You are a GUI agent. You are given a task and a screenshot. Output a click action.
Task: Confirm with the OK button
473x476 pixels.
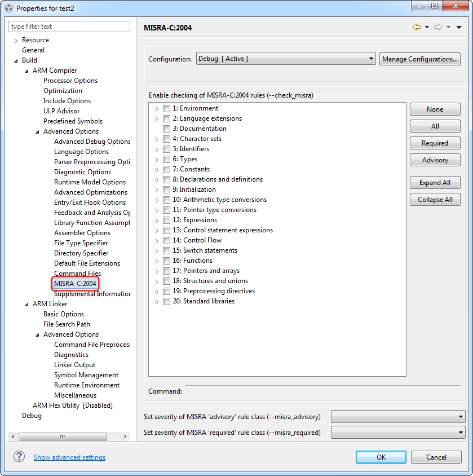pyautogui.click(x=381, y=457)
